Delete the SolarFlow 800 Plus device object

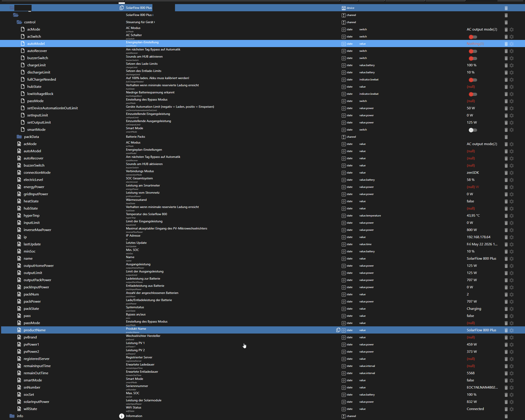point(506,8)
